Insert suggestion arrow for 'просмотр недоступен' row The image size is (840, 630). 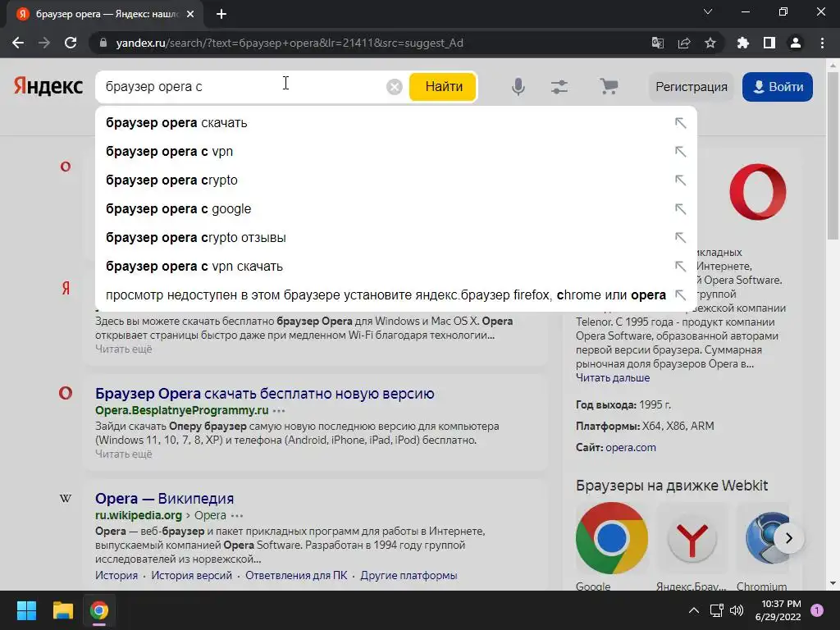tap(680, 294)
